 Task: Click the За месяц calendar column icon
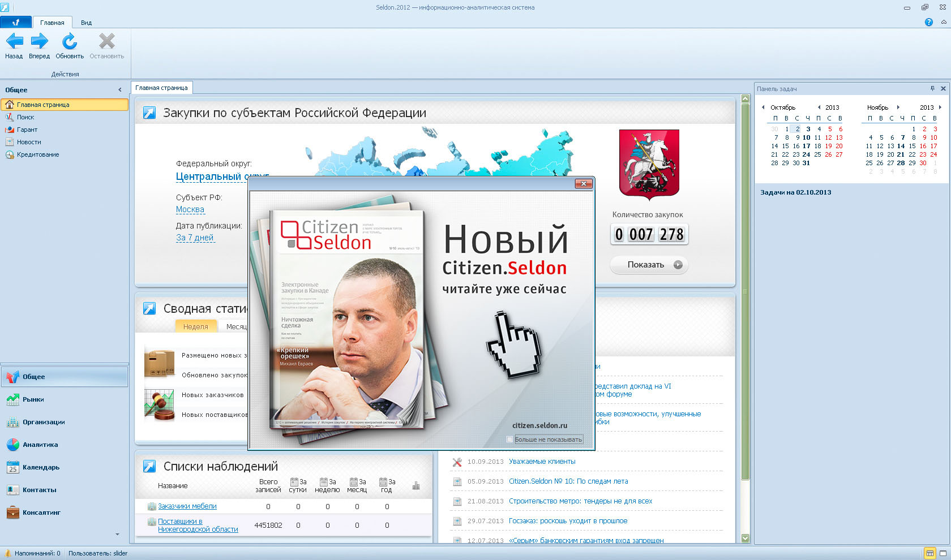click(x=353, y=482)
